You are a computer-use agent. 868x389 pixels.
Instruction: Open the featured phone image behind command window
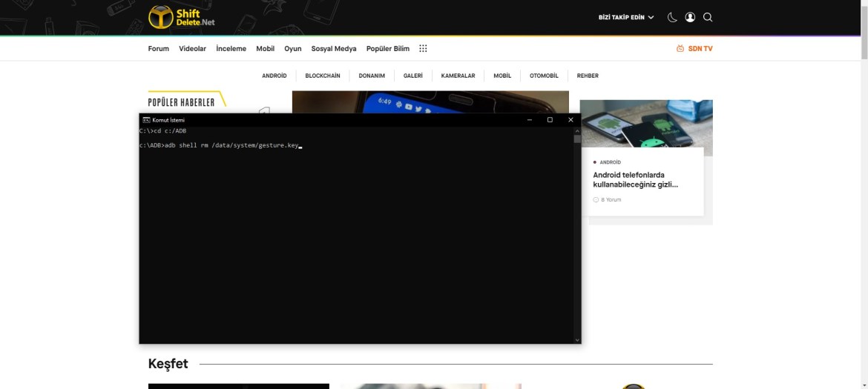[x=430, y=102]
